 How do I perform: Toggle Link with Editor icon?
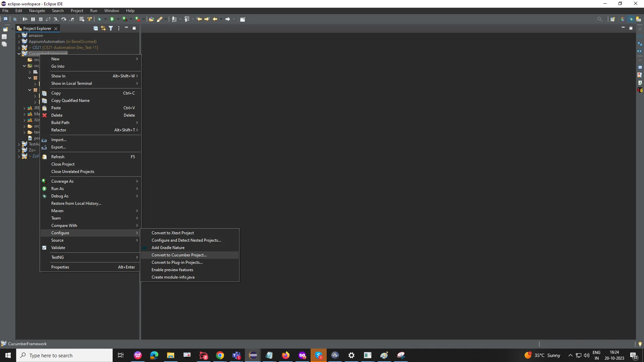(x=103, y=28)
